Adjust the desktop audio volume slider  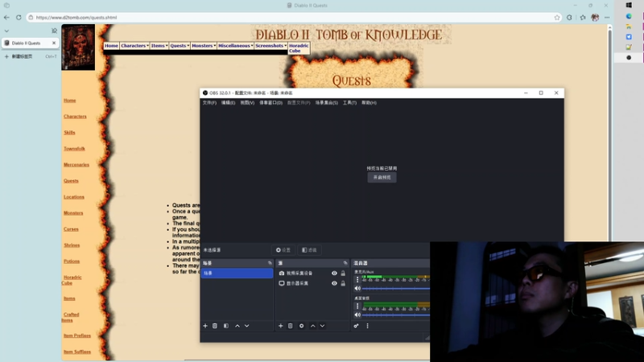point(396,315)
